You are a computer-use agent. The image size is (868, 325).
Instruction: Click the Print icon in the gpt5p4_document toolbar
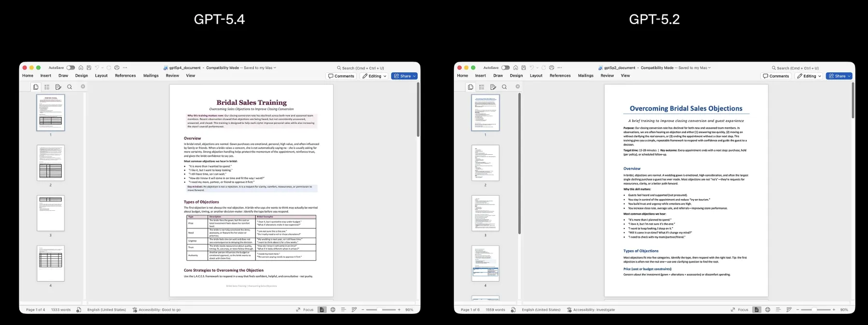117,68
